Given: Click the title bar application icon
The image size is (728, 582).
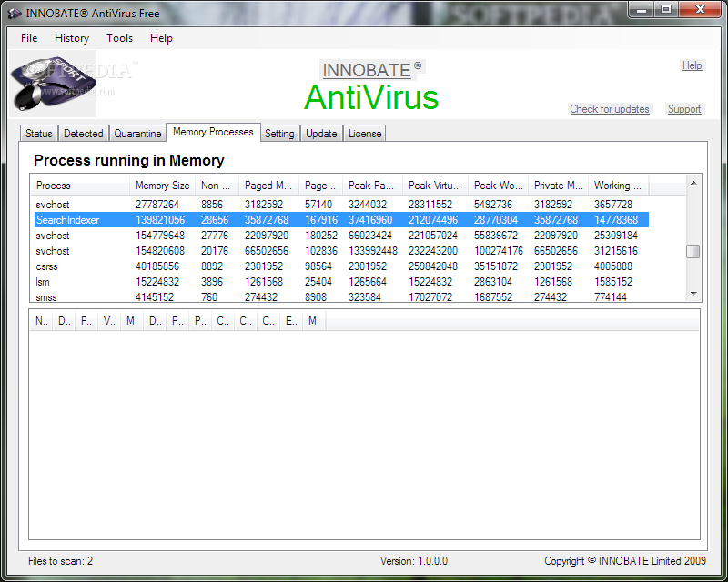Looking at the screenshot, I should pos(15,14).
